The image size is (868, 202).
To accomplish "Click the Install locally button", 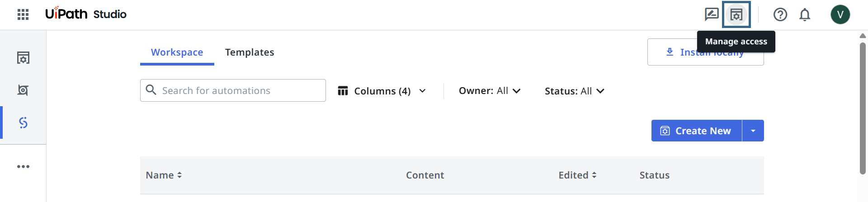I will point(674,53).
